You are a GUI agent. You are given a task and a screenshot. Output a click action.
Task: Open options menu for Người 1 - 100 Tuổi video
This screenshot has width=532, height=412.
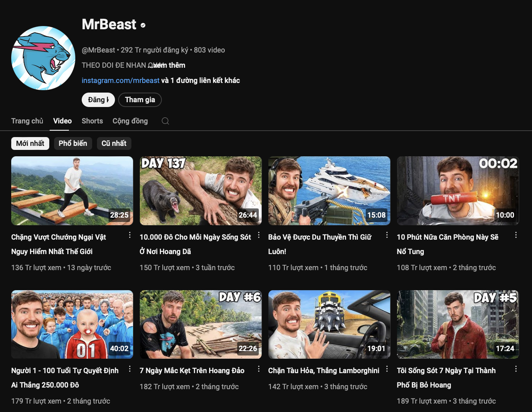point(130,369)
